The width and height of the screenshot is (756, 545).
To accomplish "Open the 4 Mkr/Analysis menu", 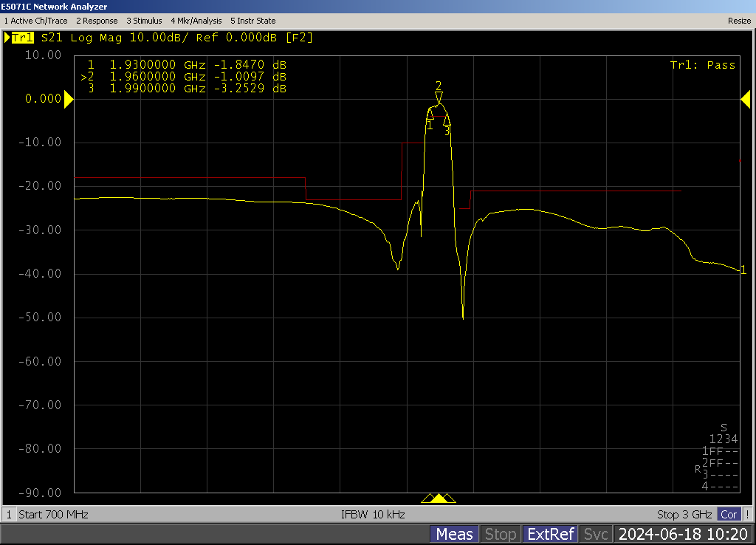I will [x=196, y=21].
